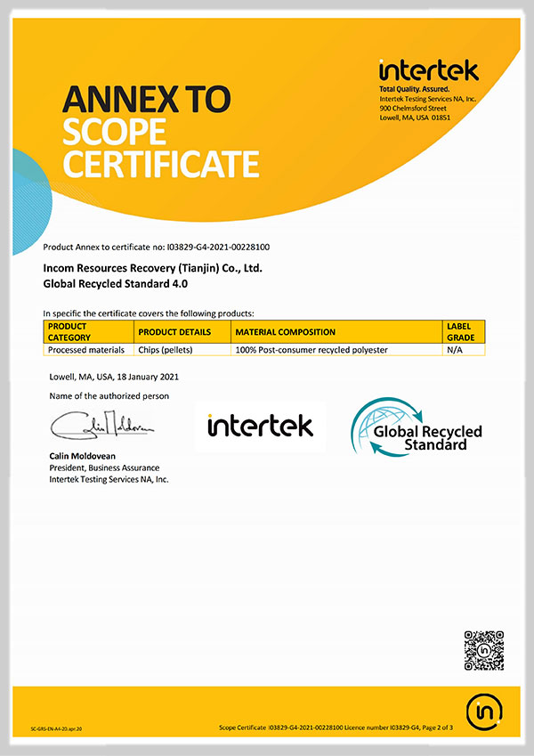
Task: Click Calin Moldovean's handwritten signature
Action: coord(102,425)
